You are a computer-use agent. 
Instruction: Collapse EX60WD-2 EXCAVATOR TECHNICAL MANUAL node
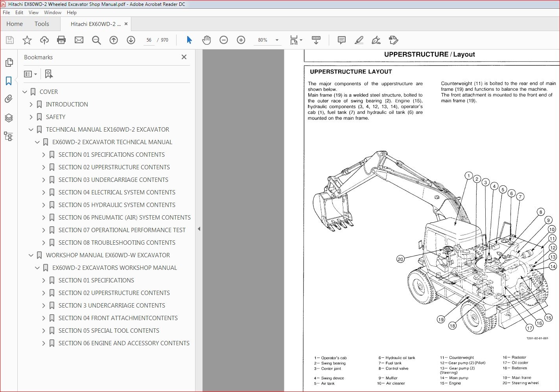point(37,142)
